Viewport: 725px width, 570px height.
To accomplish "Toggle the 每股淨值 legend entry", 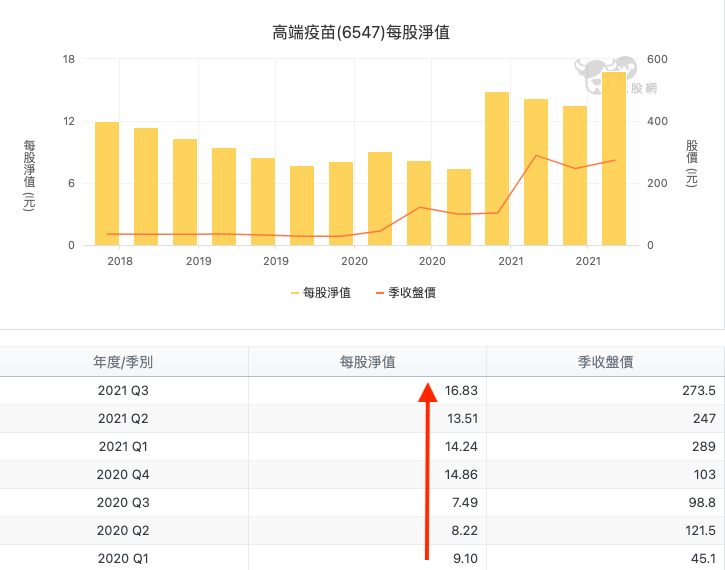I will pos(321,293).
